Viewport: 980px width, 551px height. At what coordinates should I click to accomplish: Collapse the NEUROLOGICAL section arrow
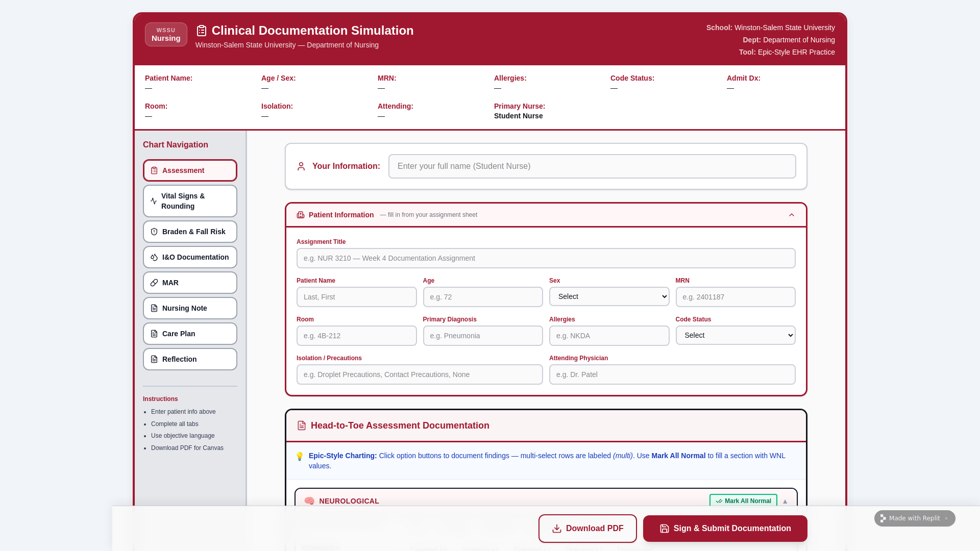(x=785, y=502)
